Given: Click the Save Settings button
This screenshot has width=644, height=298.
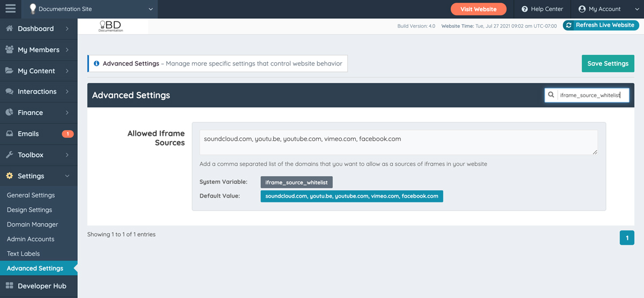Looking at the screenshot, I should click(x=608, y=63).
